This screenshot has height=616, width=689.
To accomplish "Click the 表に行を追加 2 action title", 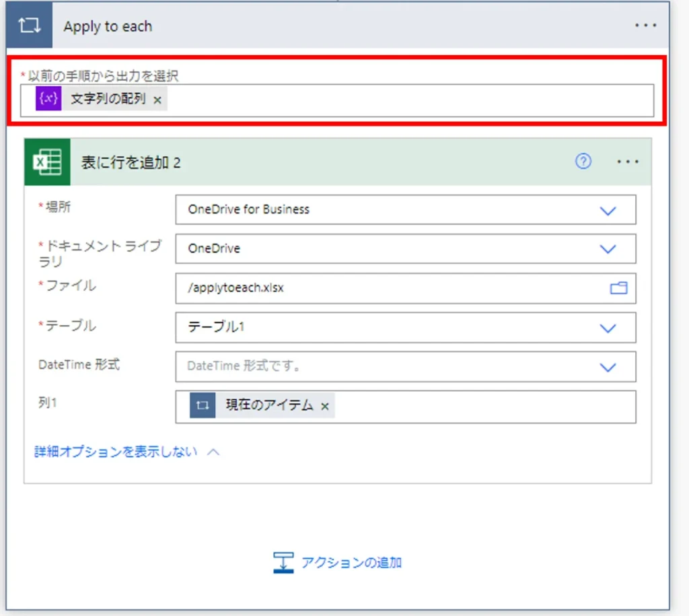I will point(131,162).
